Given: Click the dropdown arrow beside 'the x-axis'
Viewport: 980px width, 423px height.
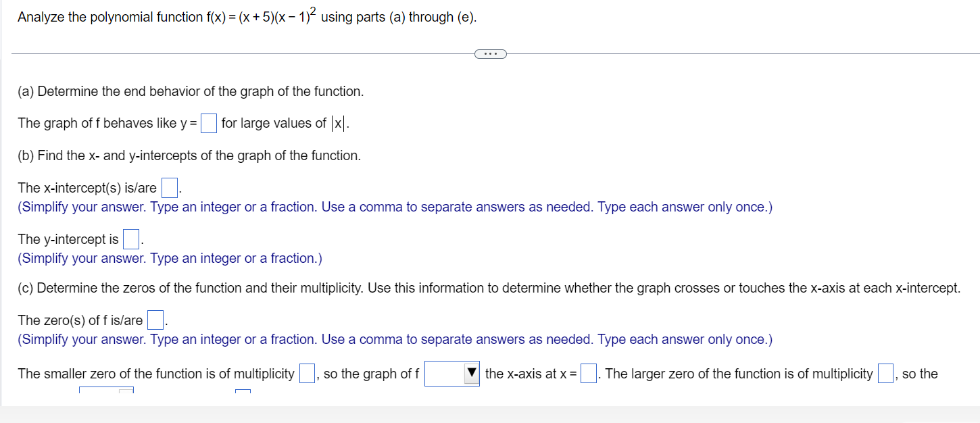Looking at the screenshot, I should [472, 374].
